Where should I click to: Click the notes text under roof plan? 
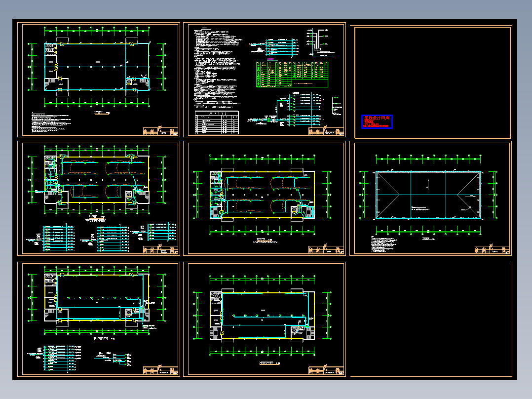coord(384,244)
